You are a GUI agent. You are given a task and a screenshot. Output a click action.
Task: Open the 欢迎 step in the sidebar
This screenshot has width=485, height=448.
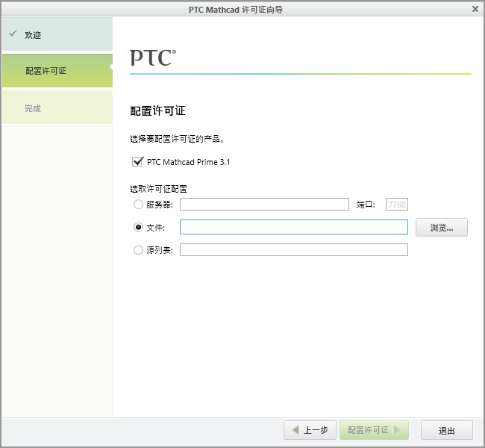pos(57,34)
